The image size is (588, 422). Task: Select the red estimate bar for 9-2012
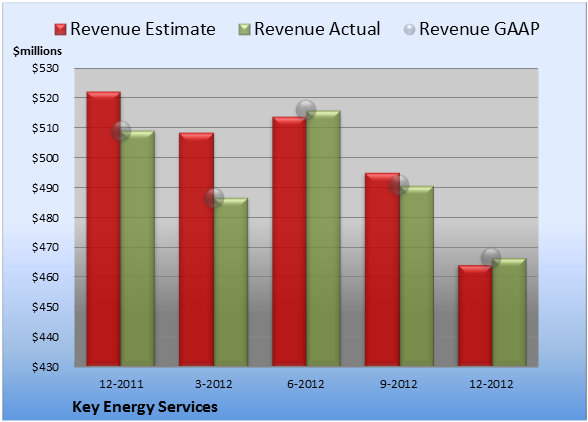tap(382, 270)
